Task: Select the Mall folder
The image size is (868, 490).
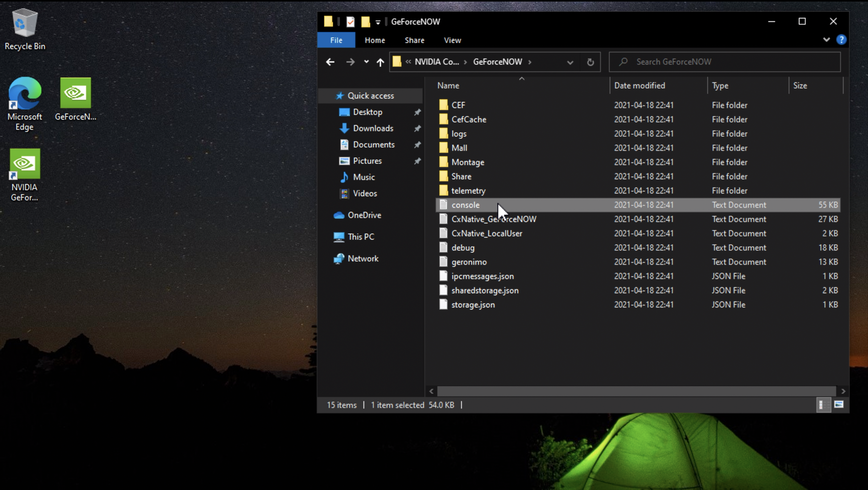Action: click(459, 148)
